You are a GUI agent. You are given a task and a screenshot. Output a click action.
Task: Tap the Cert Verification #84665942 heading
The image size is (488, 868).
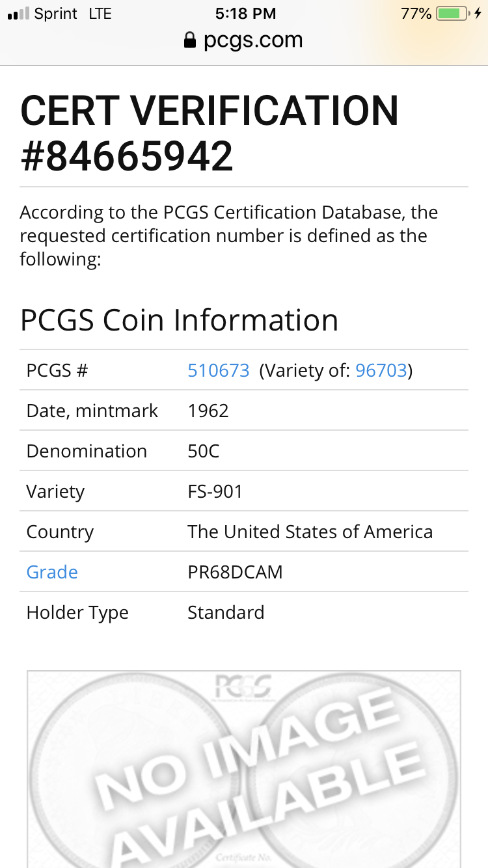210,133
